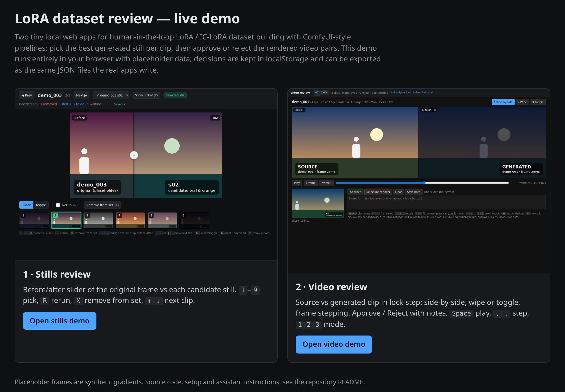
Task: Switch video mode to 1 Side-by-side
Action: click(x=503, y=102)
